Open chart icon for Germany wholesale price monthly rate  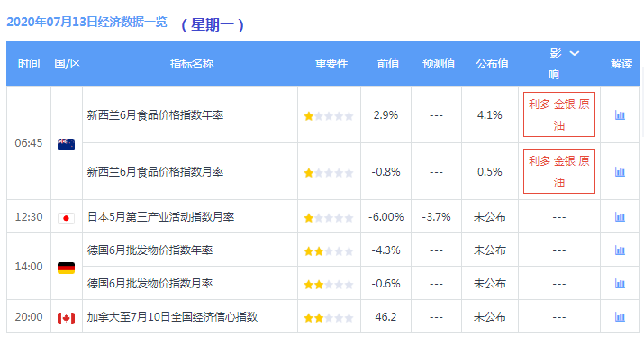[x=620, y=283]
